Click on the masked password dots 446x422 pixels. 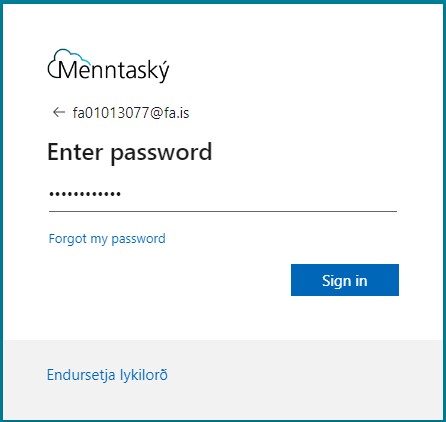85,194
